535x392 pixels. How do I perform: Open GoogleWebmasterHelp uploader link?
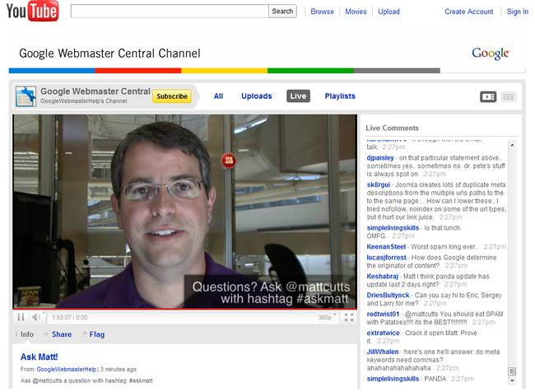pyautogui.click(x=66, y=369)
